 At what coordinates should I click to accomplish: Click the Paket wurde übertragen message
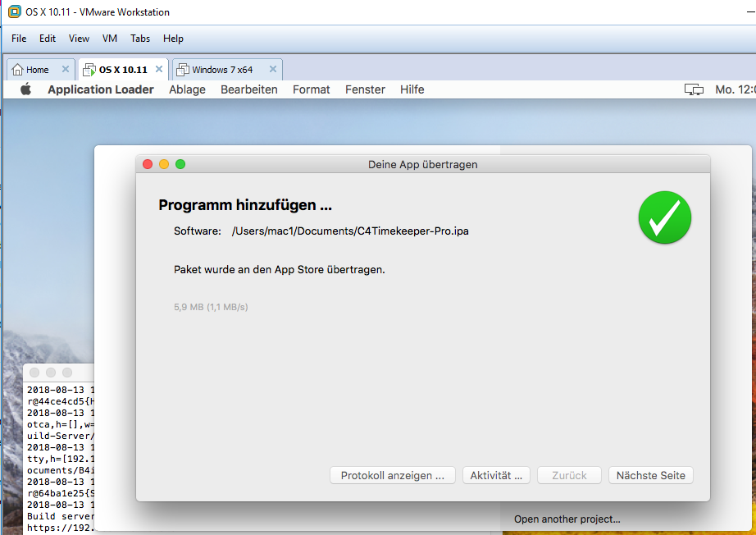click(279, 270)
